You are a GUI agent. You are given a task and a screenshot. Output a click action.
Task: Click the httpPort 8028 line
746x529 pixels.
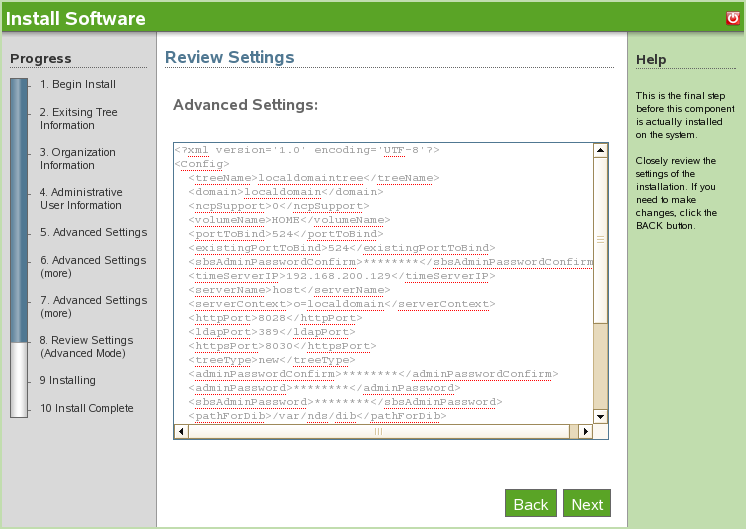point(275,318)
